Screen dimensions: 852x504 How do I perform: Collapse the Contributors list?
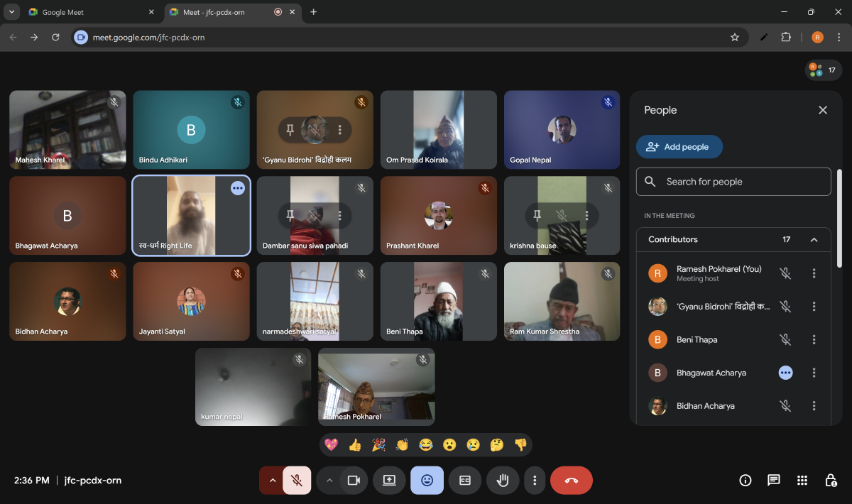click(814, 240)
